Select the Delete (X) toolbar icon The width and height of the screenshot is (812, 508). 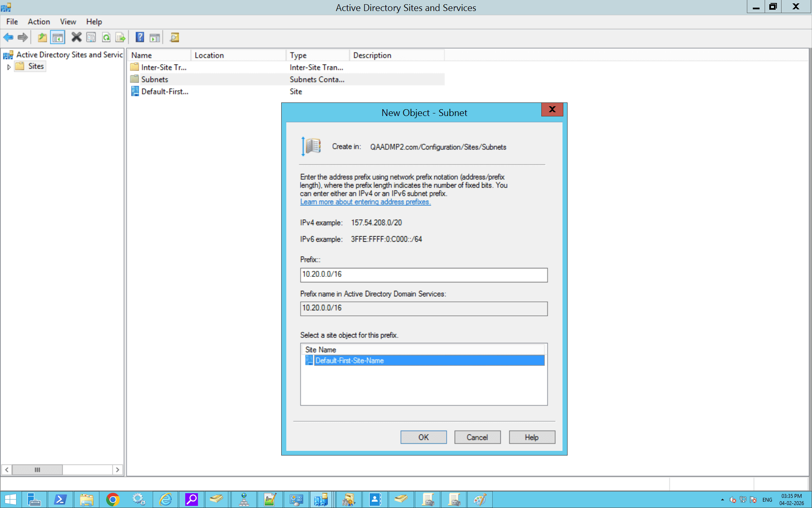(77, 37)
